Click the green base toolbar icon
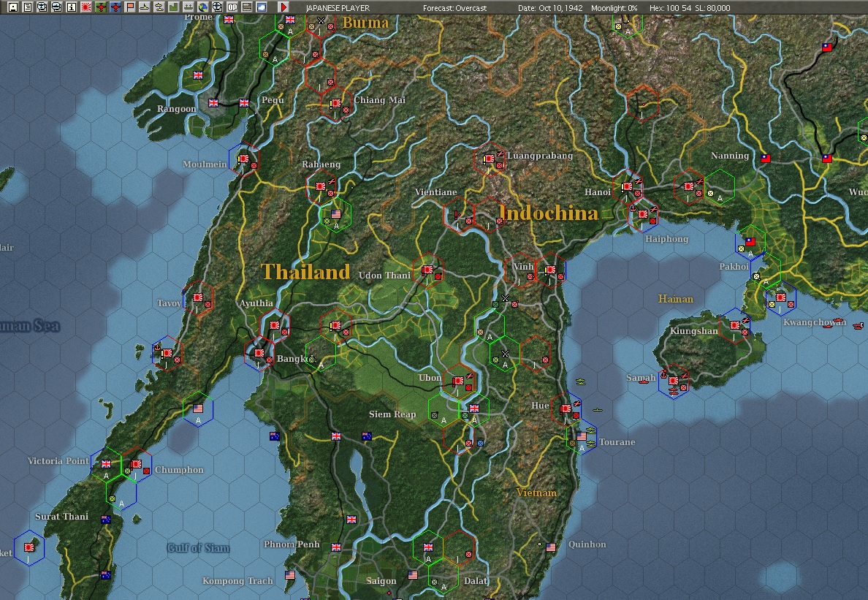Viewport: 868px width, 600px height. (x=174, y=7)
